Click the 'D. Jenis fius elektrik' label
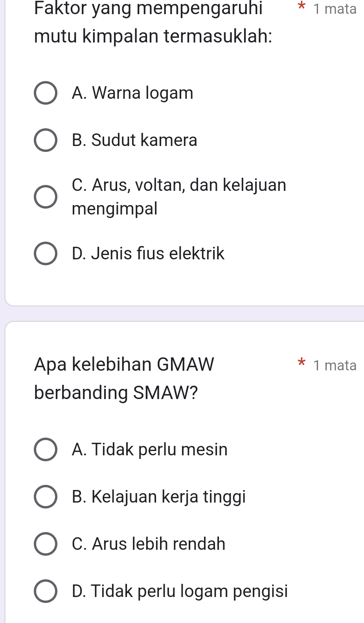Viewport: 364px width, 623px height. pos(148,253)
